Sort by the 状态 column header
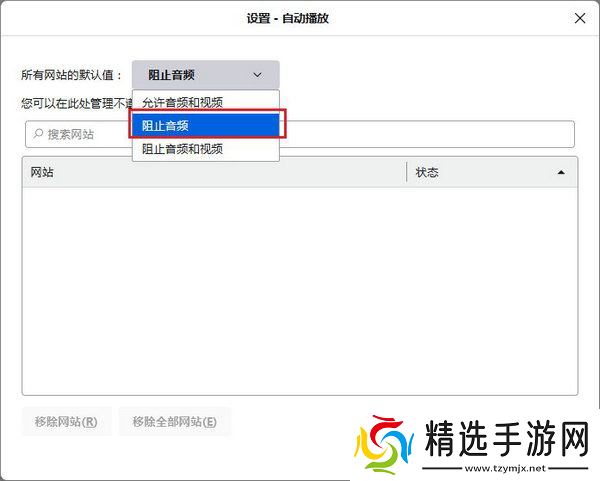Screen dimensions: 600x481 (480, 172)
